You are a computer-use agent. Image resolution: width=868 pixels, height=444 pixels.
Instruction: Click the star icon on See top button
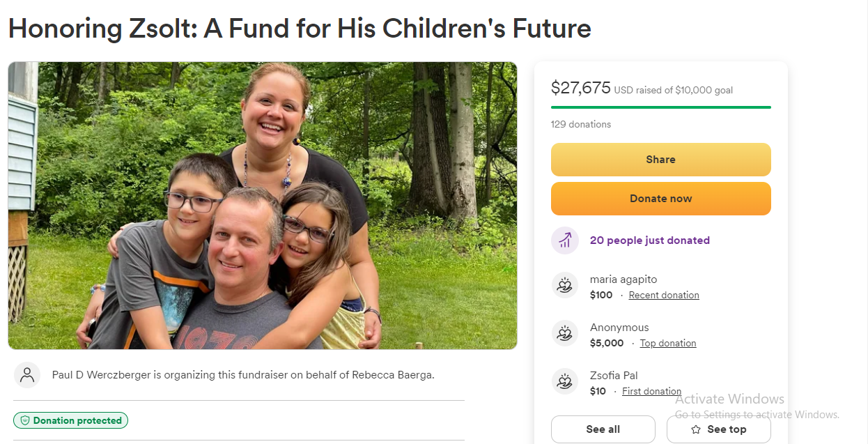(696, 429)
